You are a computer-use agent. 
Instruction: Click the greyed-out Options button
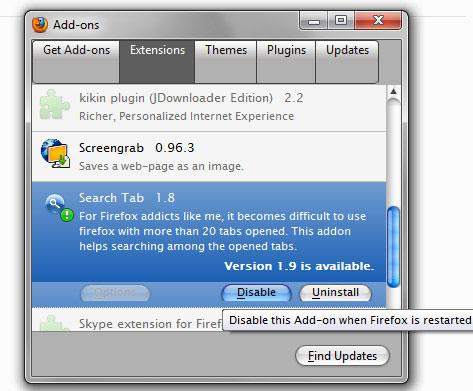115,293
